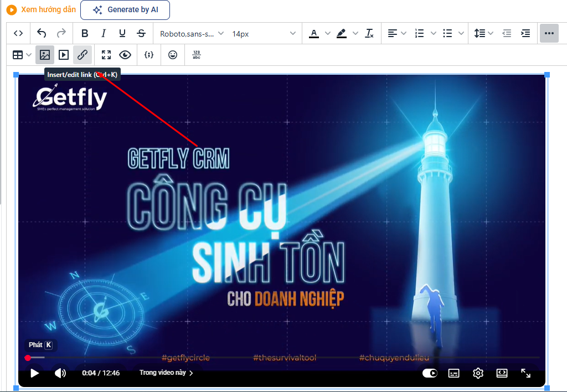The width and height of the screenshot is (567, 392).
Task: Toggle bold formatting
Action: tap(85, 33)
